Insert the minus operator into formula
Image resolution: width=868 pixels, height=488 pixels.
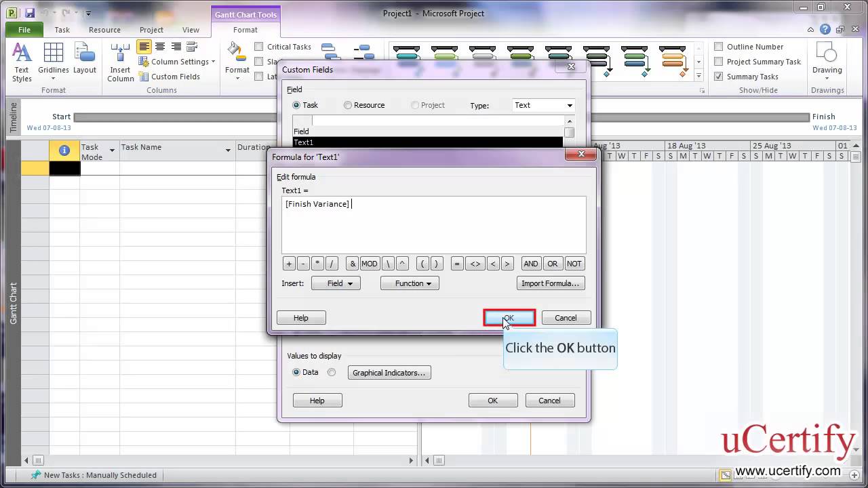[303, 264]
